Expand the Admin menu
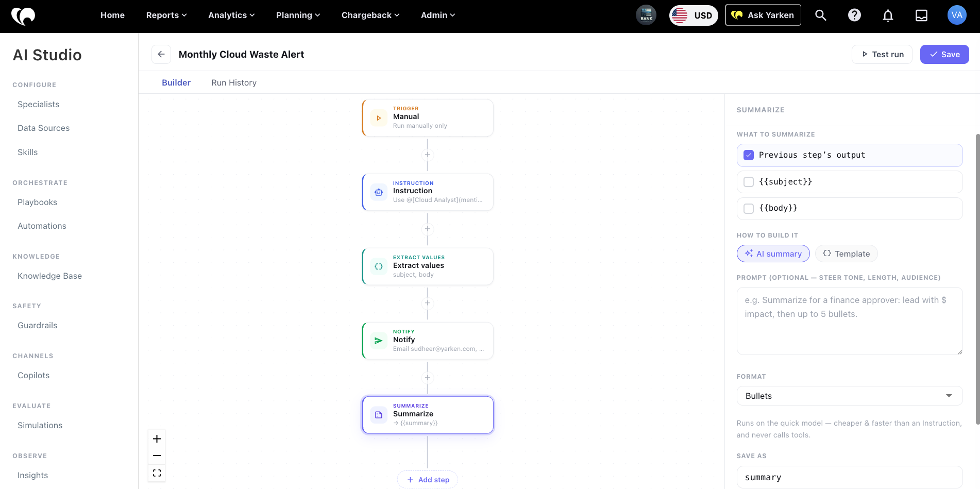Image resolution: width=980 pixels, height=489 pixels. point(438,15)
